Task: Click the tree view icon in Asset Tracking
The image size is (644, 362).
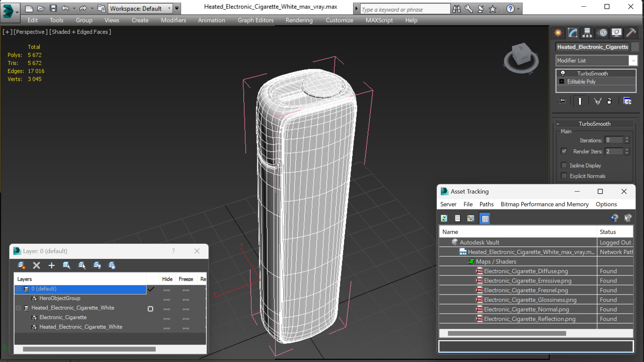Action: tap(471, 219)
